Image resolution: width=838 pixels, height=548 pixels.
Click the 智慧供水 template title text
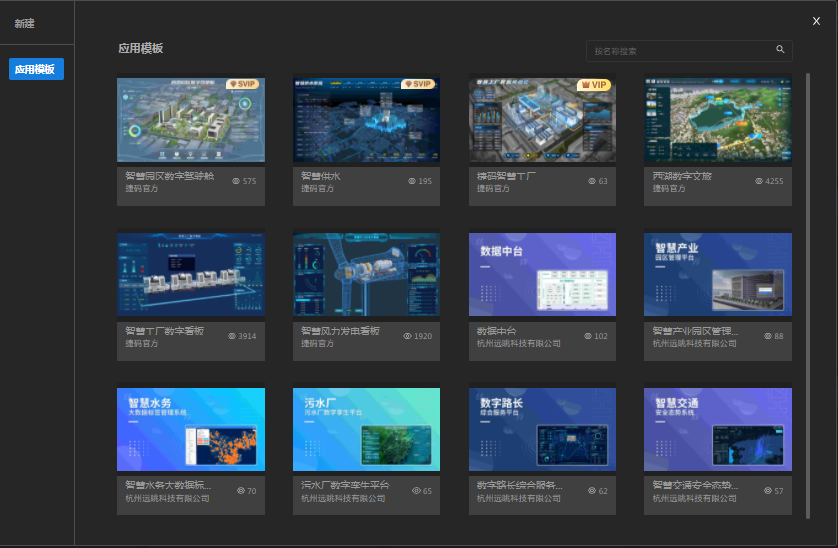click(x=321, y=176)
